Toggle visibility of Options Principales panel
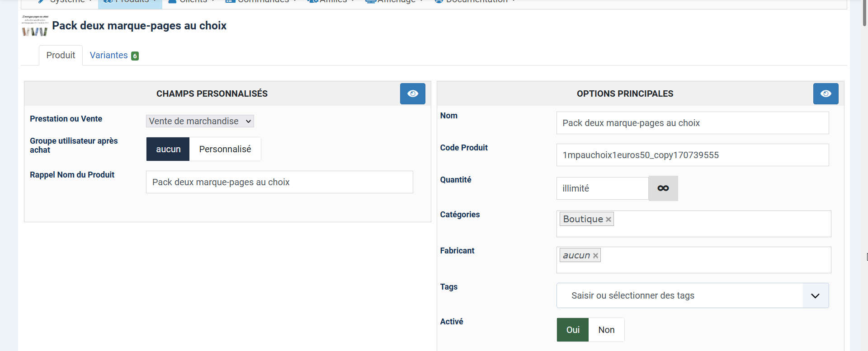The image size is (868, 351). coord(826,94)
